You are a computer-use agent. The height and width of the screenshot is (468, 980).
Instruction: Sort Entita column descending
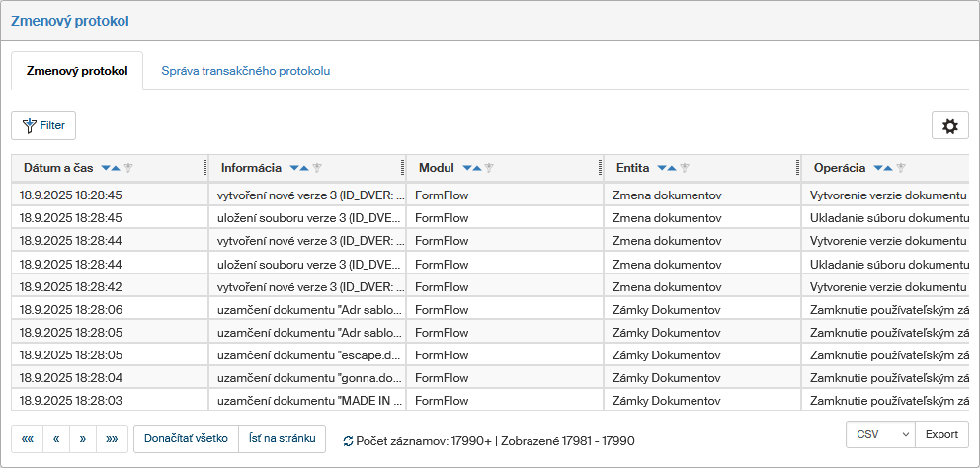[662, 168]
